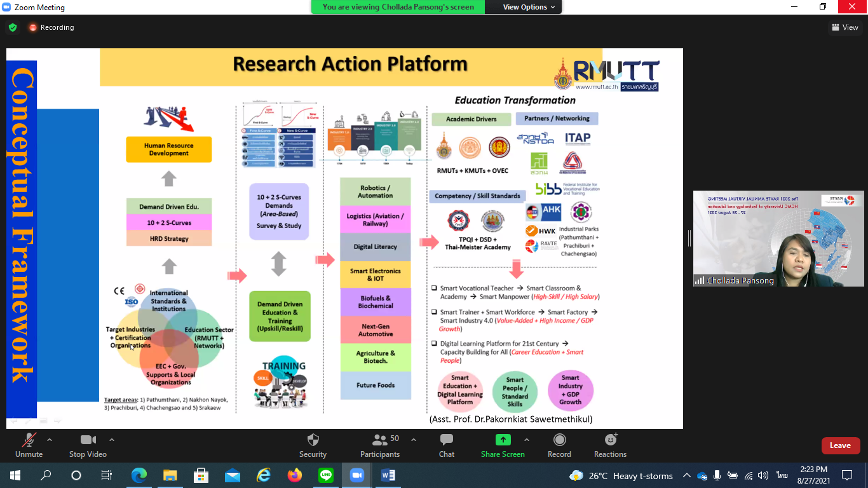
Task: Switch to Word on the taskbar
Action: coord(388,475)
